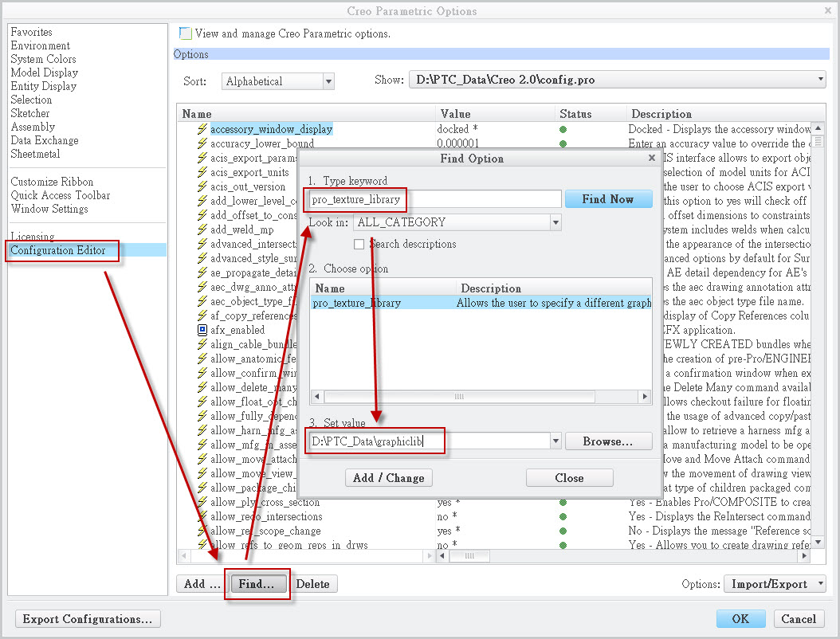Toggle the checkbox beside View and manage options
The image size is (840, 639).
coord(186,33)
